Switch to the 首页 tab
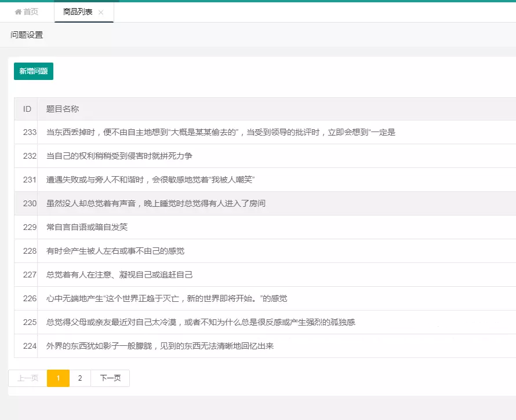516x420 pixels. tap(27, 12)
